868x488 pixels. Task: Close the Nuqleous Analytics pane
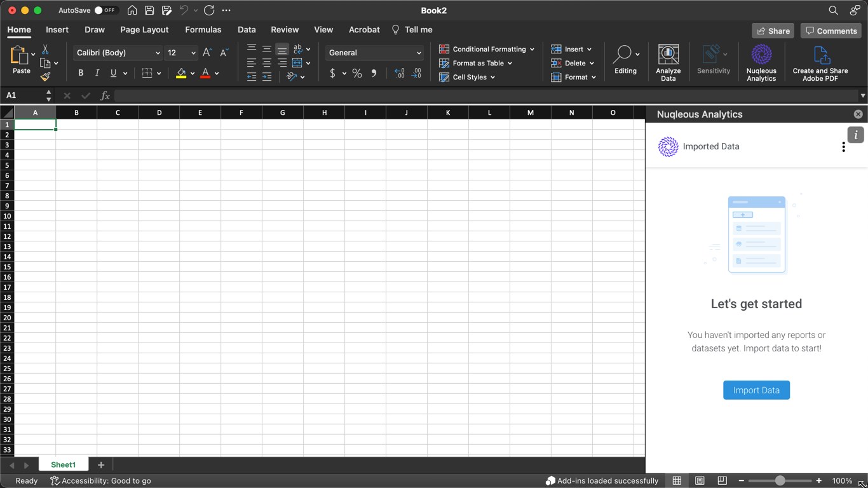[x=858, y=114]
